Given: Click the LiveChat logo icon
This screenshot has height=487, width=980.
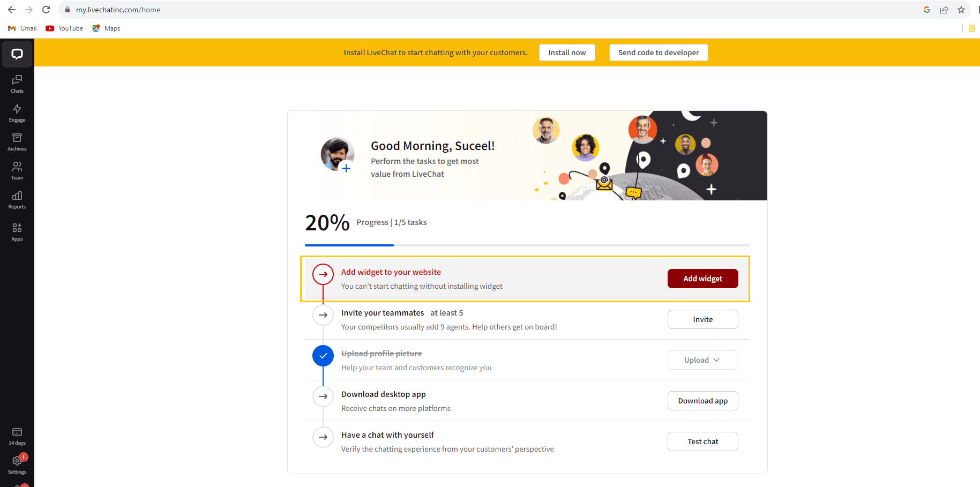Looking at the screenshot, I should pos(17,54).
